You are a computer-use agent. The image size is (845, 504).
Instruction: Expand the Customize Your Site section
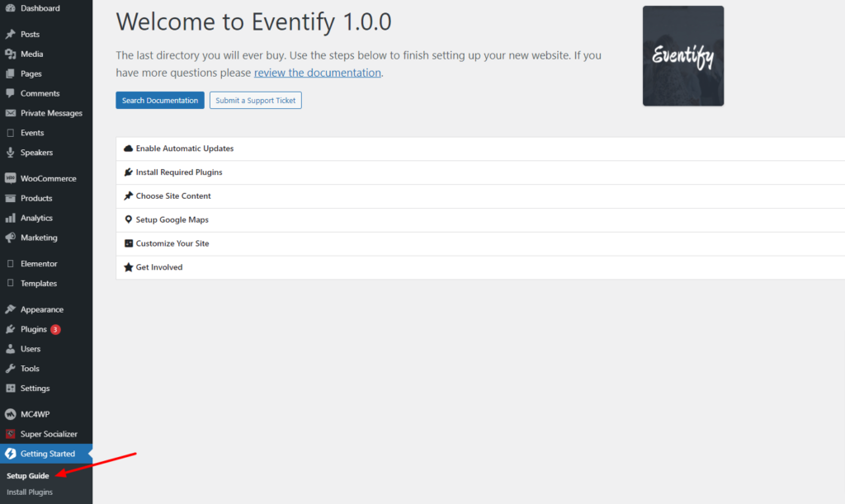click(x=480, y=243)
